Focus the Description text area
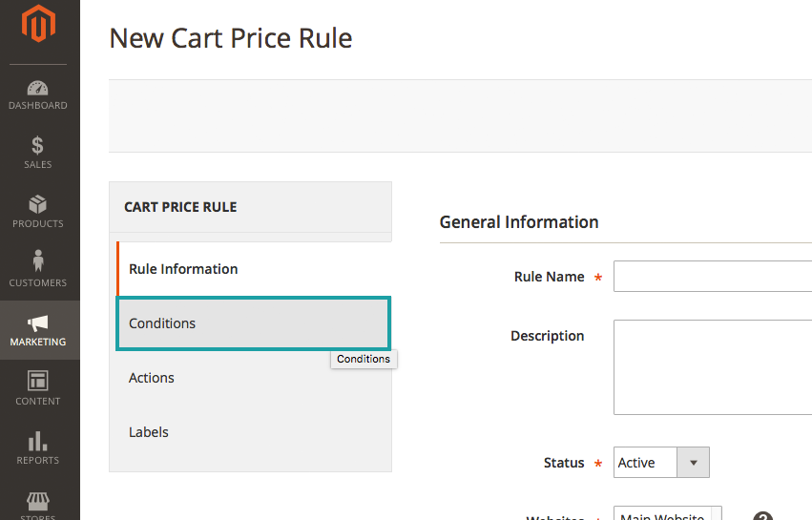 tap(712, 367)
